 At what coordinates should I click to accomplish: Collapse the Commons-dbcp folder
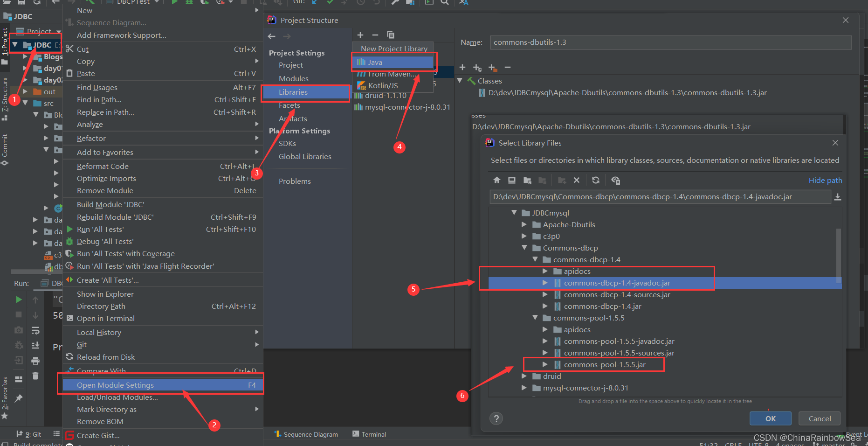[x=524, y=248]
